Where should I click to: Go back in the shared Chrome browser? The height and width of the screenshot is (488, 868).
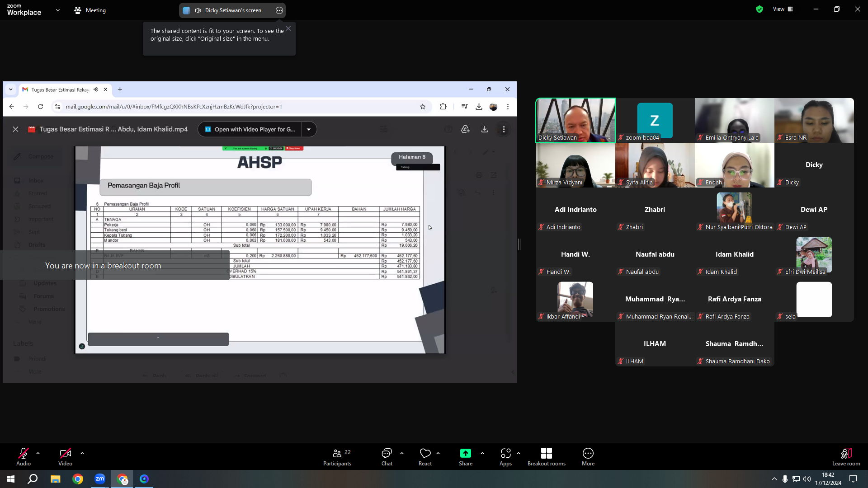pos(12,107)
